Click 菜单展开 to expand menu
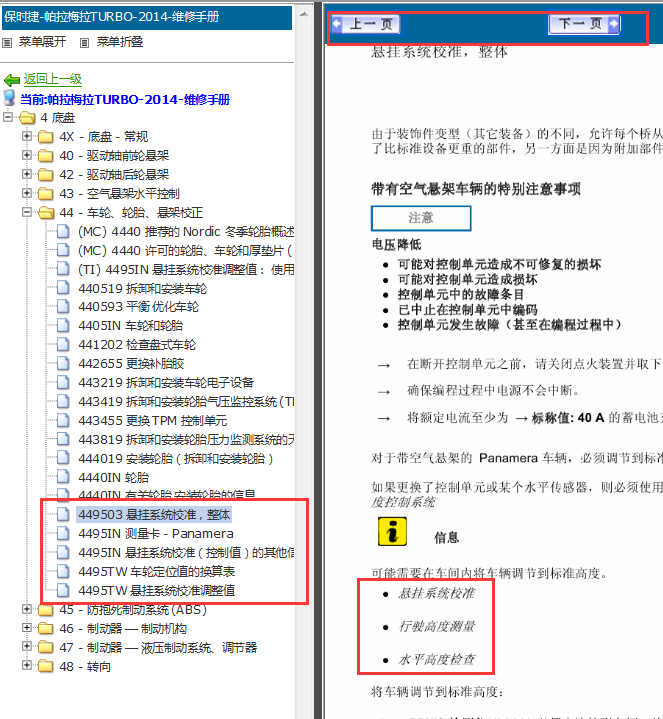Viewport: 663px width, 719px height. point(42,42)
